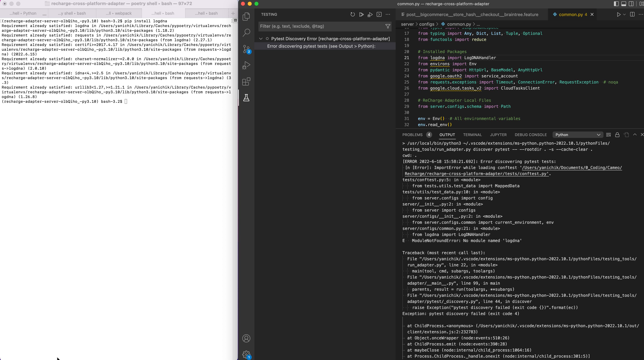Viewport: 644px width, 360px height.
Task: Open output log in editor
Action: point(626,135)
